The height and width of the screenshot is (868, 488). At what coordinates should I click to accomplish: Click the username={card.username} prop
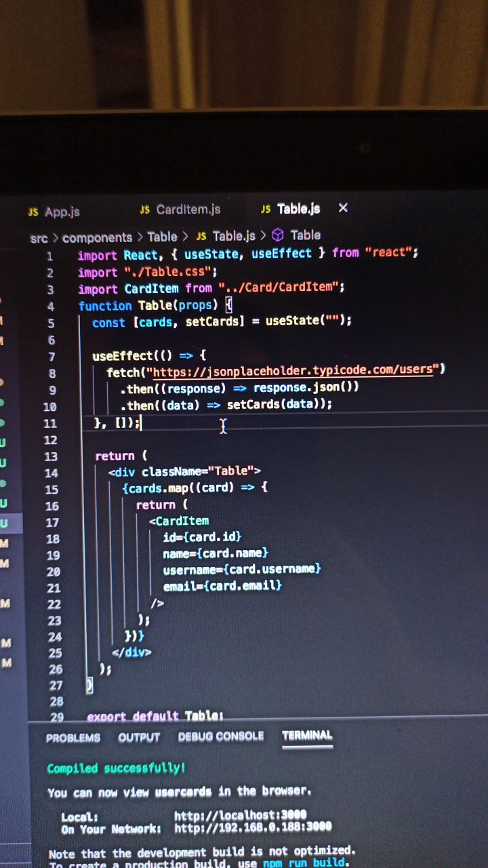click(242, 569)
